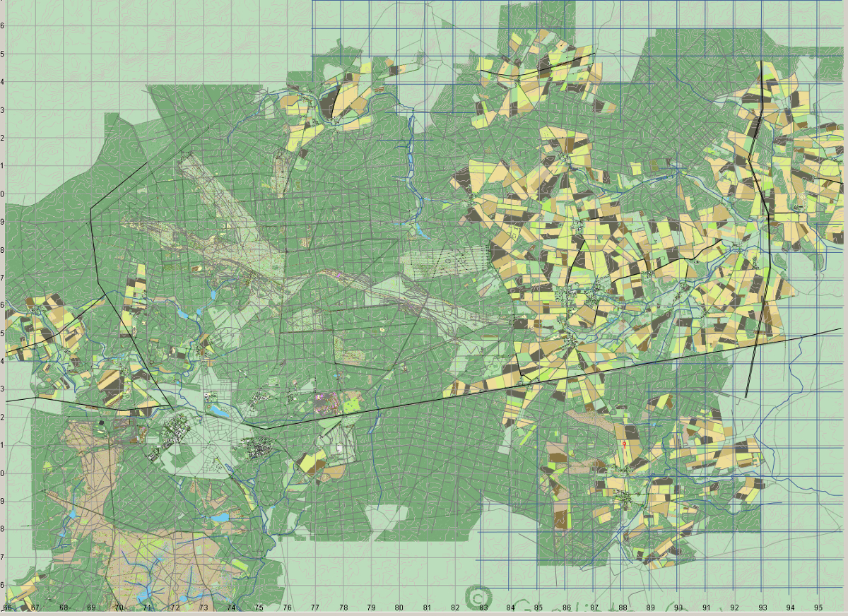
Task: Pick grid column label 72
Action: click(175, 608)
